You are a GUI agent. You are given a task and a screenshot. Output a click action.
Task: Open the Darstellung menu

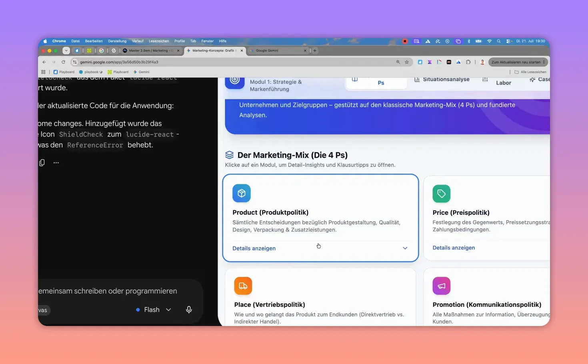pyautogui.click(x=117, y=41)
